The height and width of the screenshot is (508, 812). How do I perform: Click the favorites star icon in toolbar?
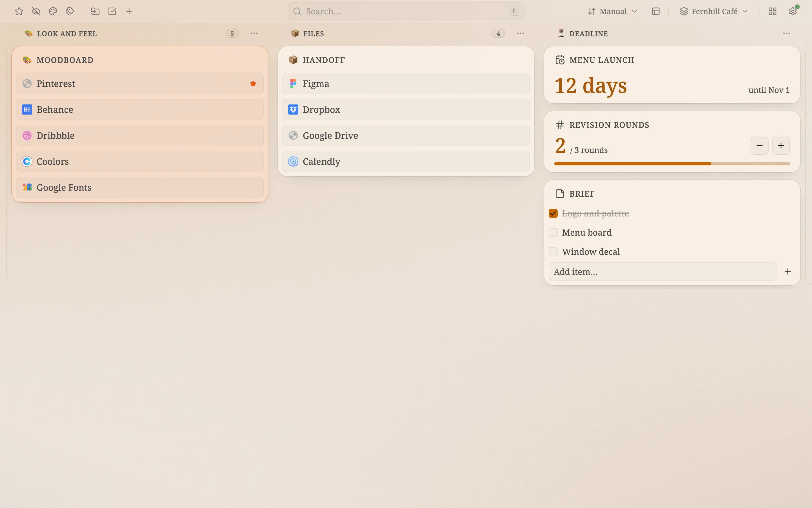19,11
